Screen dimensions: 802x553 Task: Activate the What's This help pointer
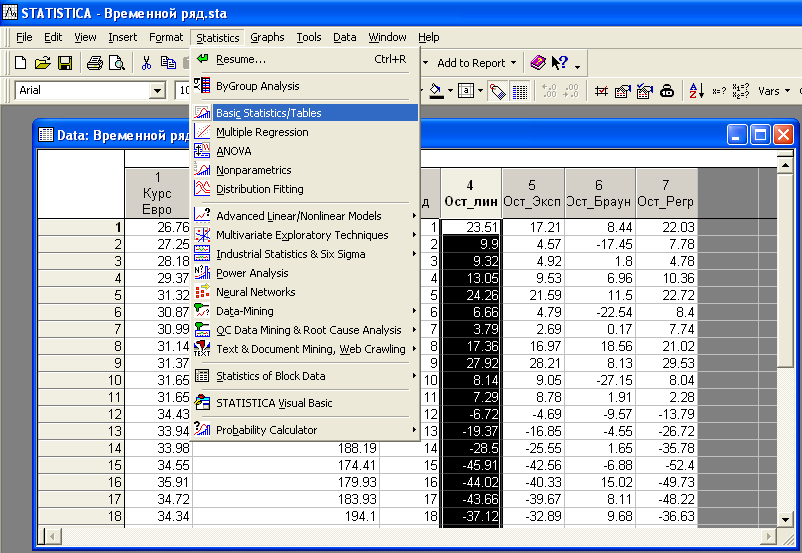[x=560, y=63]
